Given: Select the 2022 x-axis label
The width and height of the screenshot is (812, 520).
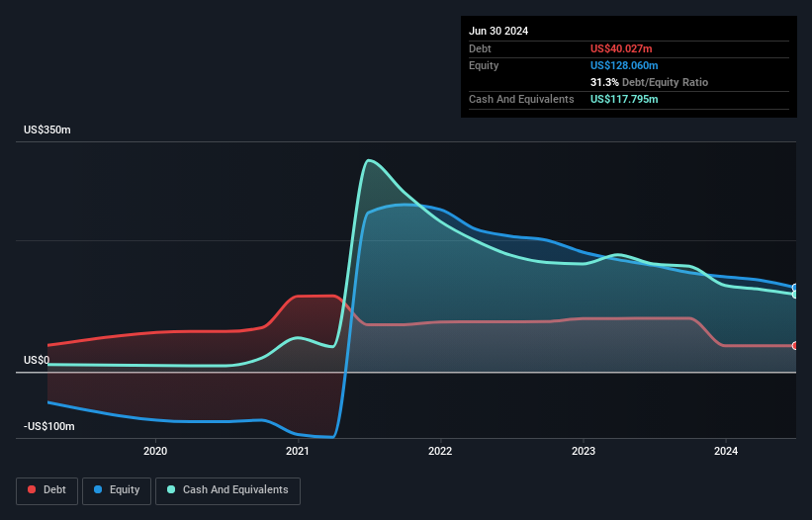Looking at the screenshot, I should [440, 451].
